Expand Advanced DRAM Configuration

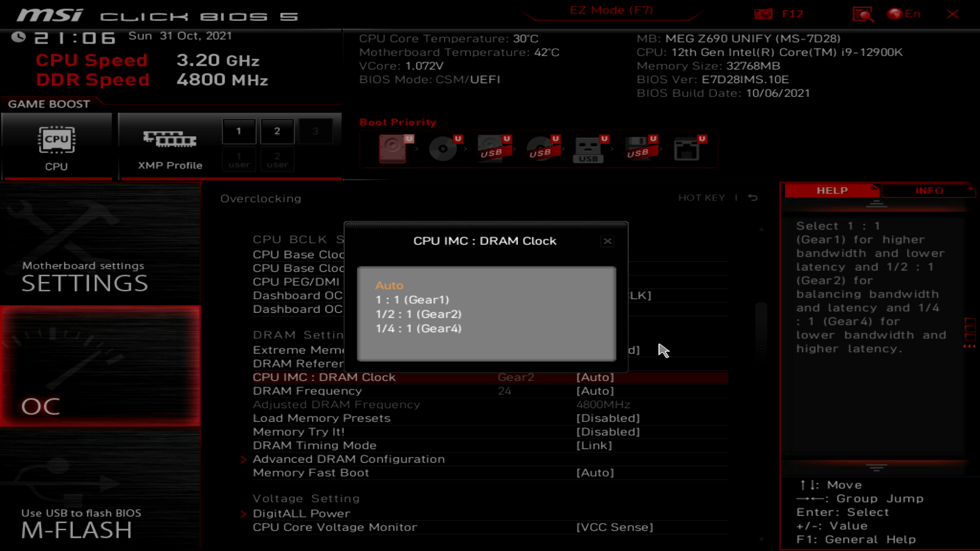(x=349, y=459)
